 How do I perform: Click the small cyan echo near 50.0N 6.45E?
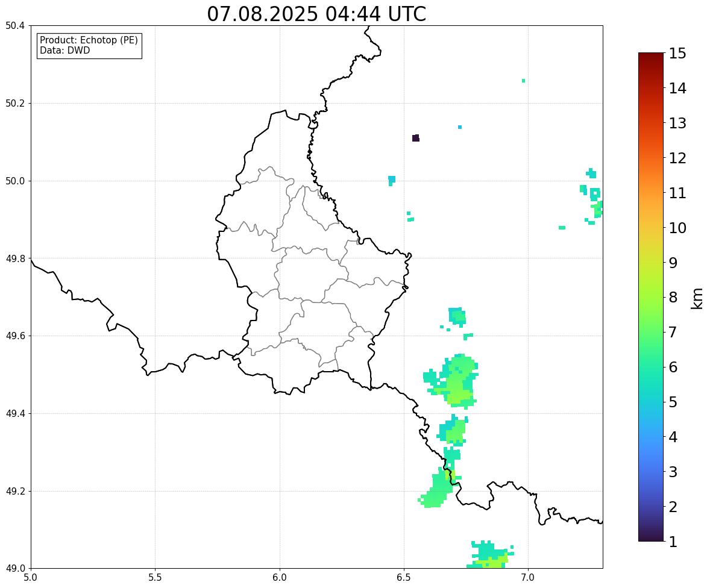click(x=392, y=181)
